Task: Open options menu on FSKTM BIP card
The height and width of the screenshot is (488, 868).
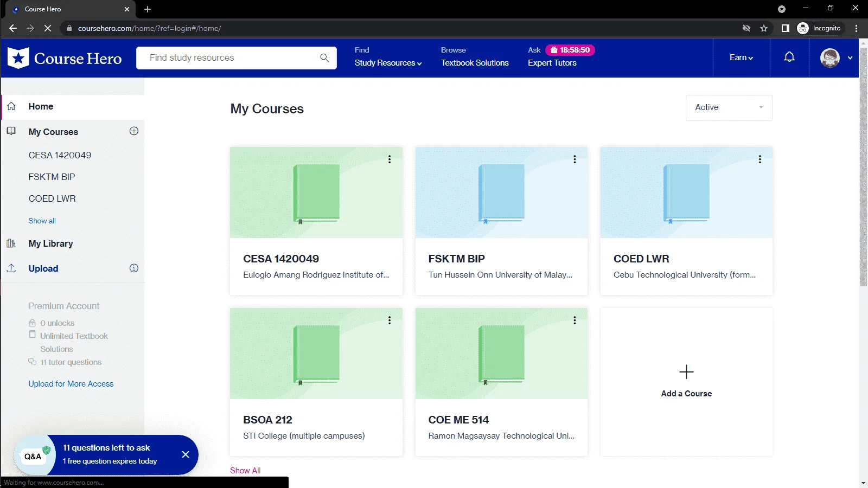Action: (575, 159)
